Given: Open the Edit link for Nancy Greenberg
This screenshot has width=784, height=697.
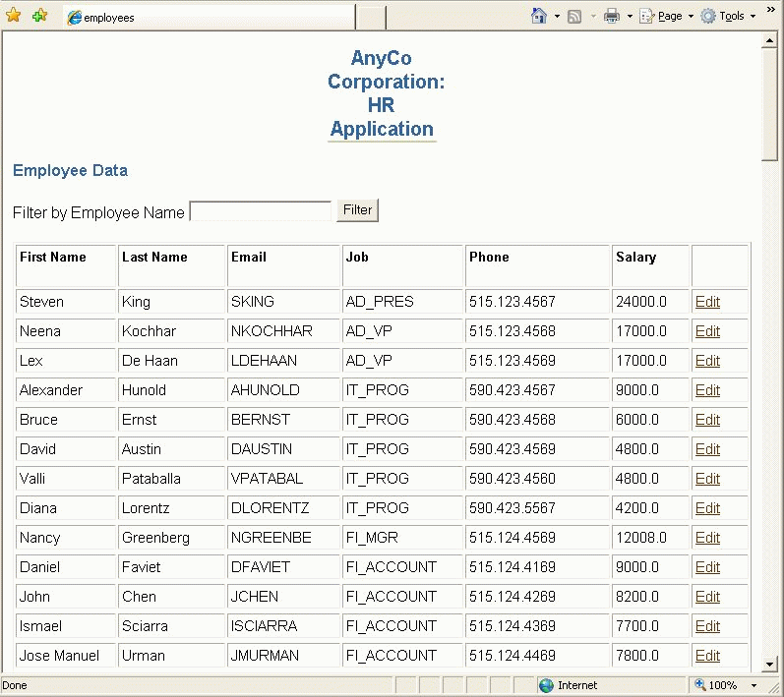Looking at the screenshot, I should 707,538.
